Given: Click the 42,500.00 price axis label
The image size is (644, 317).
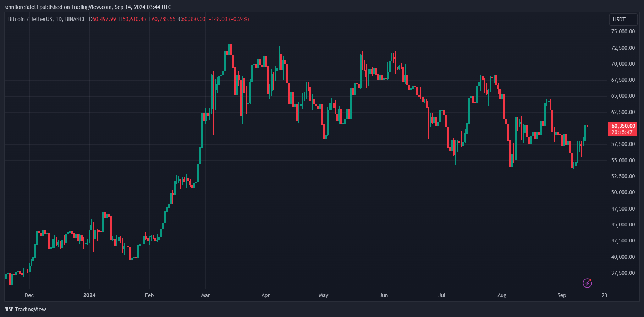Looking at the screenshot, I should [623, 241].
